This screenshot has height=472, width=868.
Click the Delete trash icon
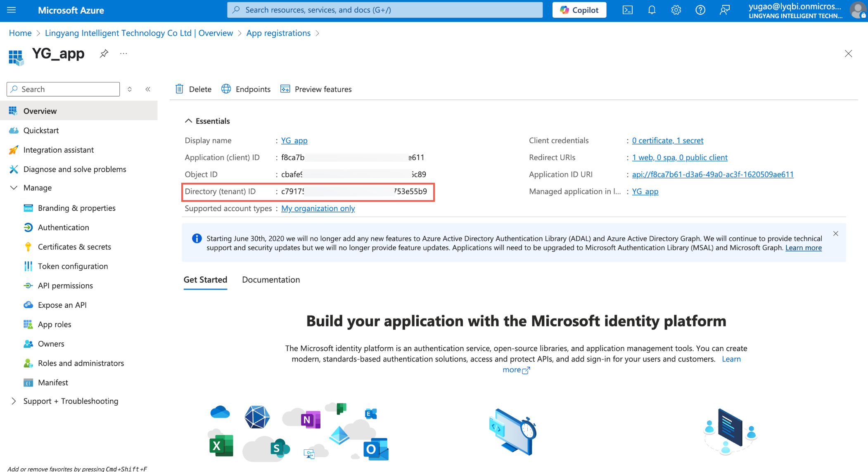[179, 89]
